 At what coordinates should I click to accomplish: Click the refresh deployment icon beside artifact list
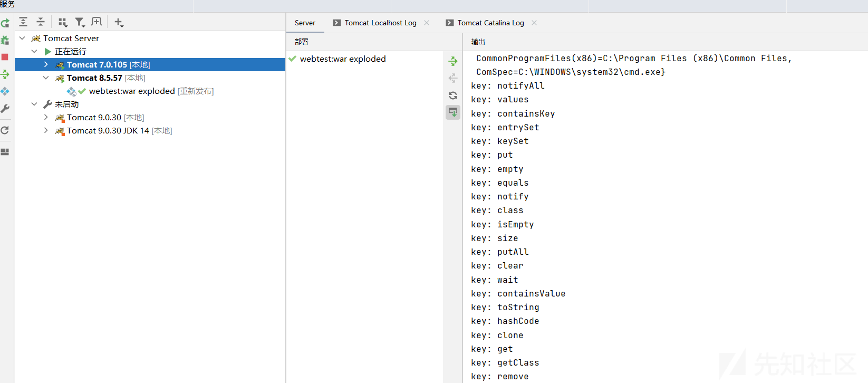pyautogui.click(x=453, y=95)
